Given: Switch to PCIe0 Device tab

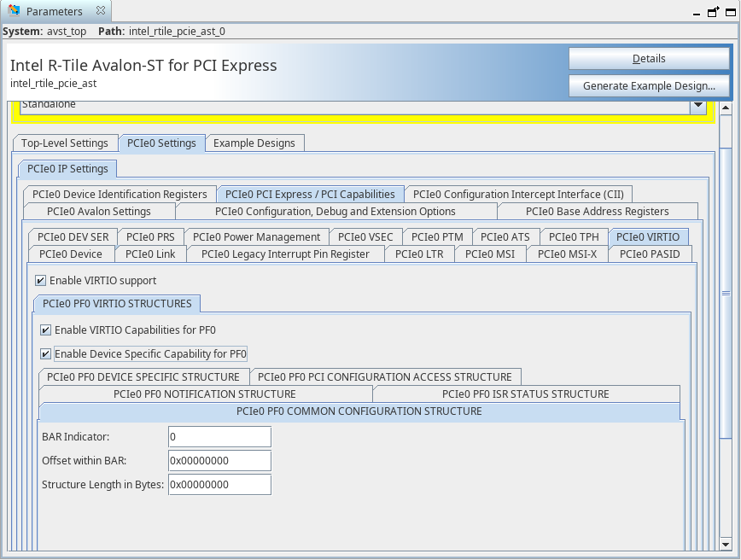Looking at the screenshot, I should [x=71, y=254].
